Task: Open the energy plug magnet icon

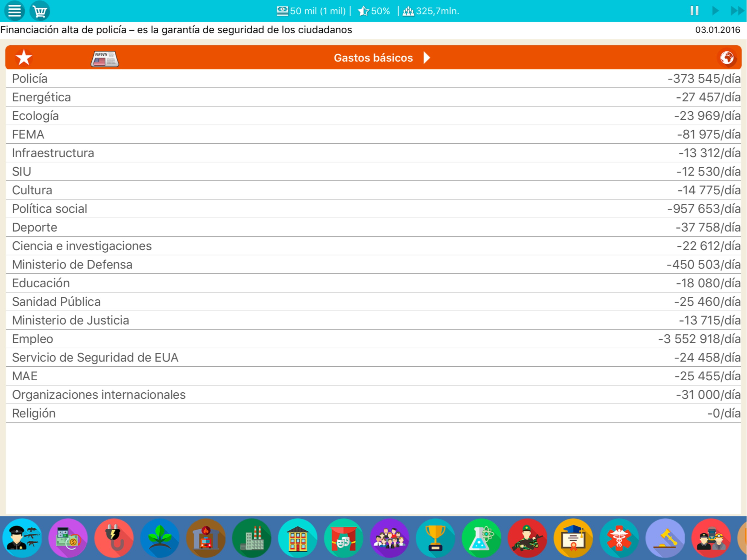Action: pyautogui.click(x=114, y=538)
